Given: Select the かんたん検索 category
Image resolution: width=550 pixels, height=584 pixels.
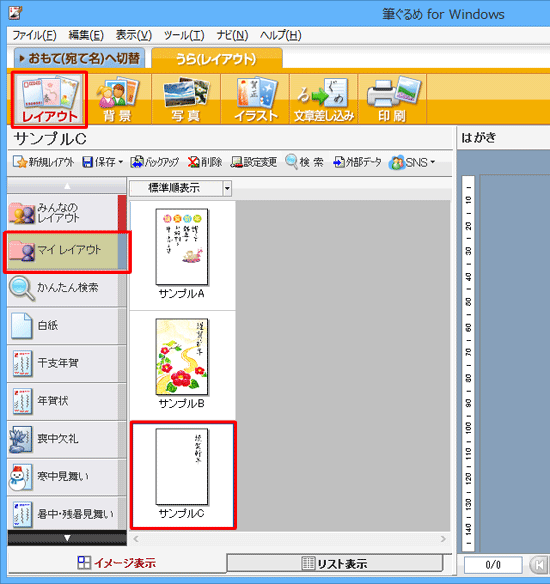Looking at the screenshot, I should pos(63,288).
